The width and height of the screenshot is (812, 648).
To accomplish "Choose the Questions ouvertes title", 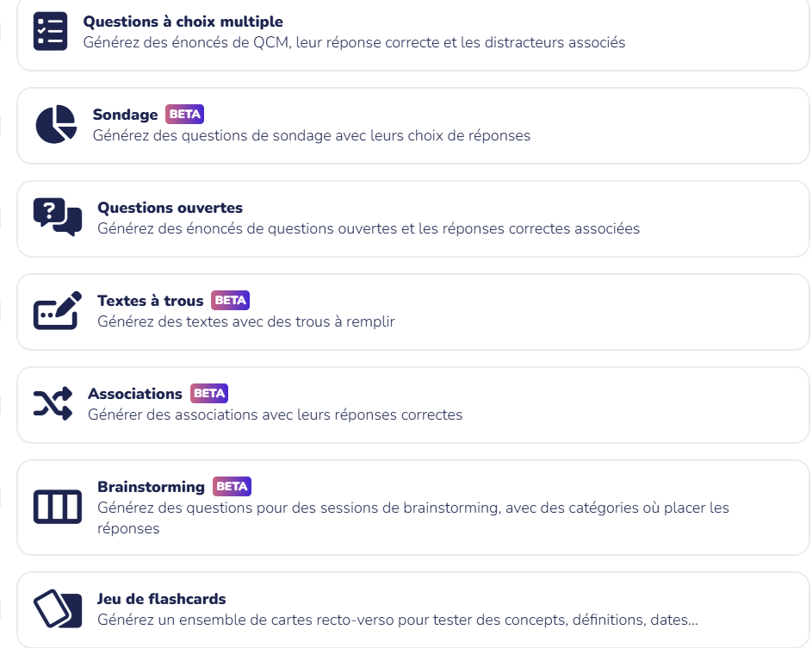I will tap(170, 208).
